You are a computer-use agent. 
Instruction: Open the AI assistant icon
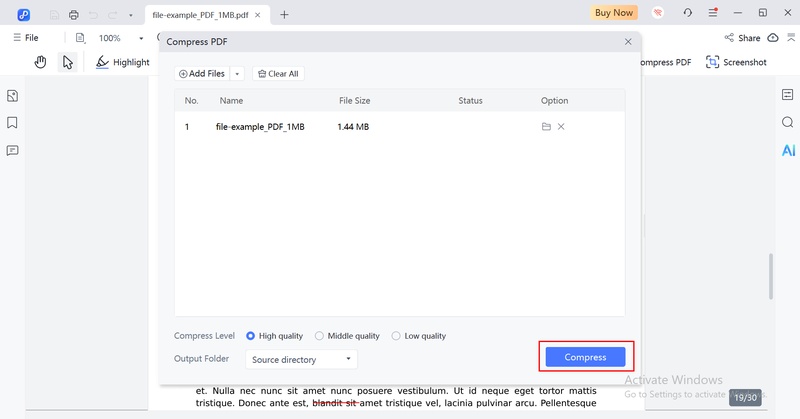click(x=788, y=150)
